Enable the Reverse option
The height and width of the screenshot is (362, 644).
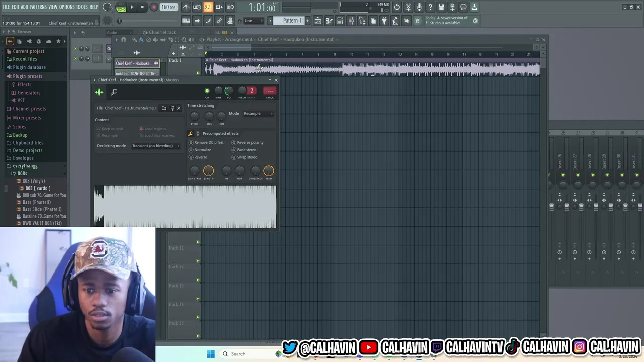pyautogui.click(x=198, y=157)
